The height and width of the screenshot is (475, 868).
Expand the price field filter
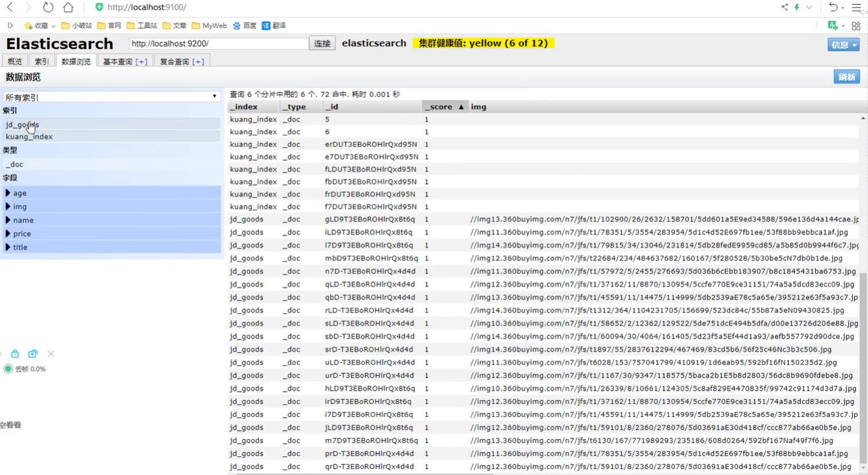pyautogui.click(x=112, y=233)
